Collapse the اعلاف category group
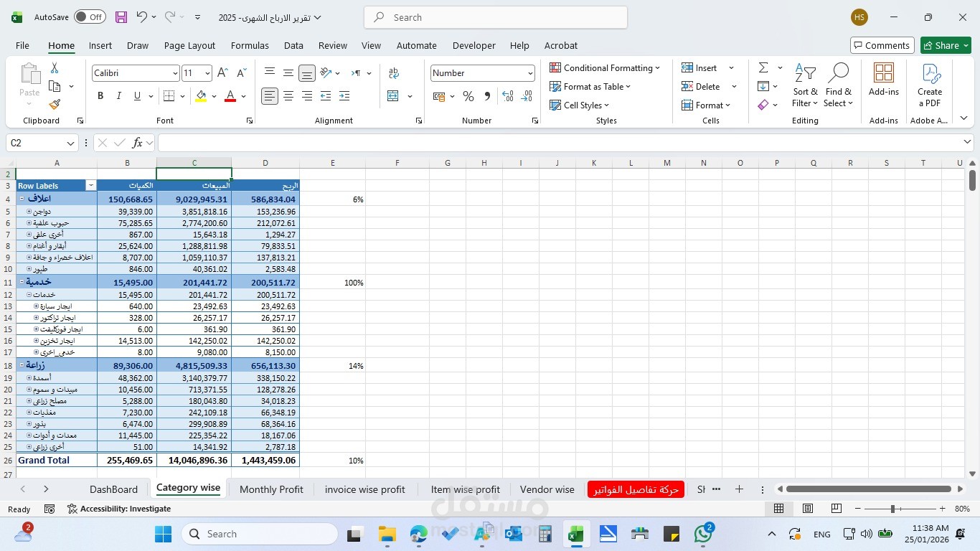Image resolution: width=980 pixels, height=551 pixels. [22, 199]
